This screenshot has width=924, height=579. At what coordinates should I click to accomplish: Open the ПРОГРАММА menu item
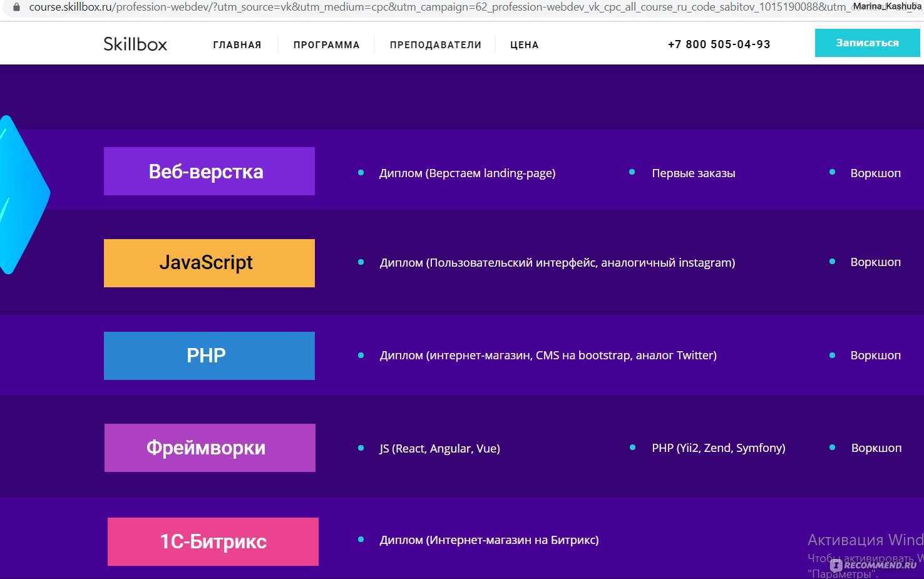[x=326, y=44]
